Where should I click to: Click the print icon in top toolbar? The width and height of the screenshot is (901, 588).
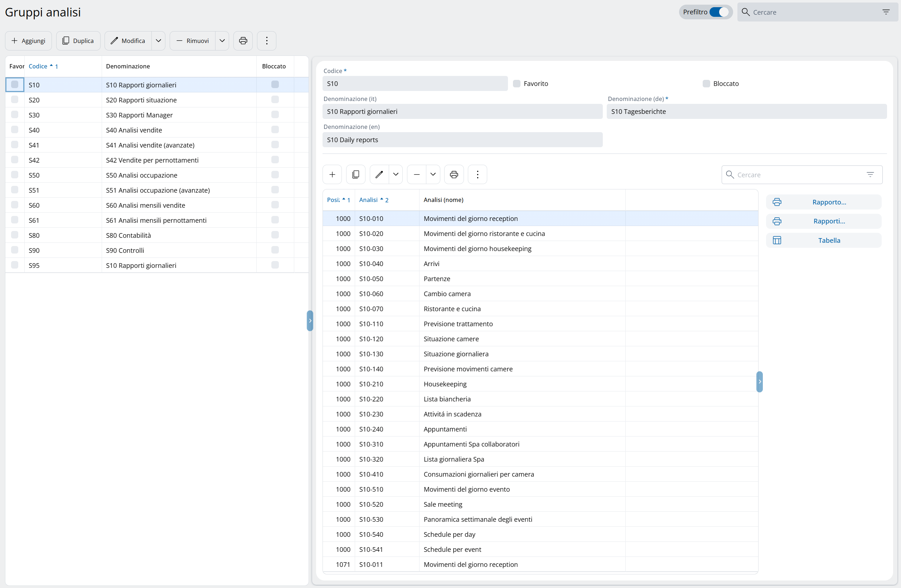tap(243, 40)
